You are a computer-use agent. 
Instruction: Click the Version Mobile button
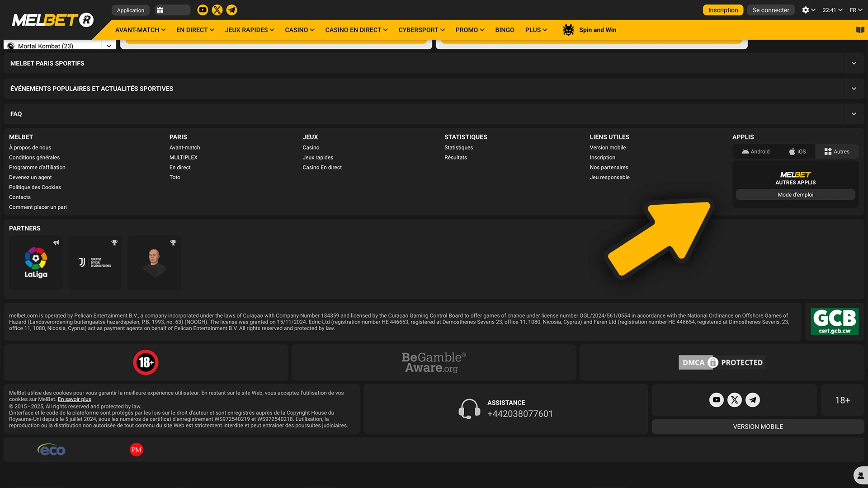(x=758, y=427)
